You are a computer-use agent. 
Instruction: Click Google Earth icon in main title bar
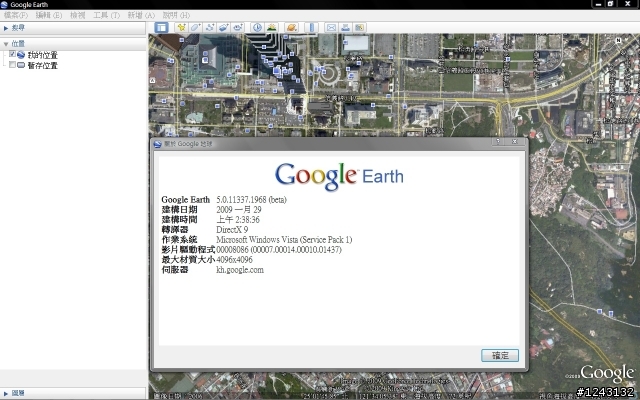point(4,4)
